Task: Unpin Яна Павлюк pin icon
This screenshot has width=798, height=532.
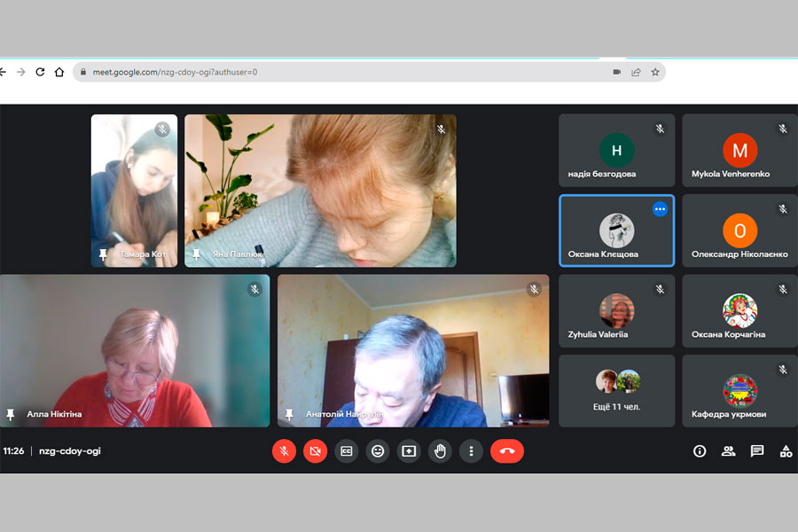Action: coord(196,254)
